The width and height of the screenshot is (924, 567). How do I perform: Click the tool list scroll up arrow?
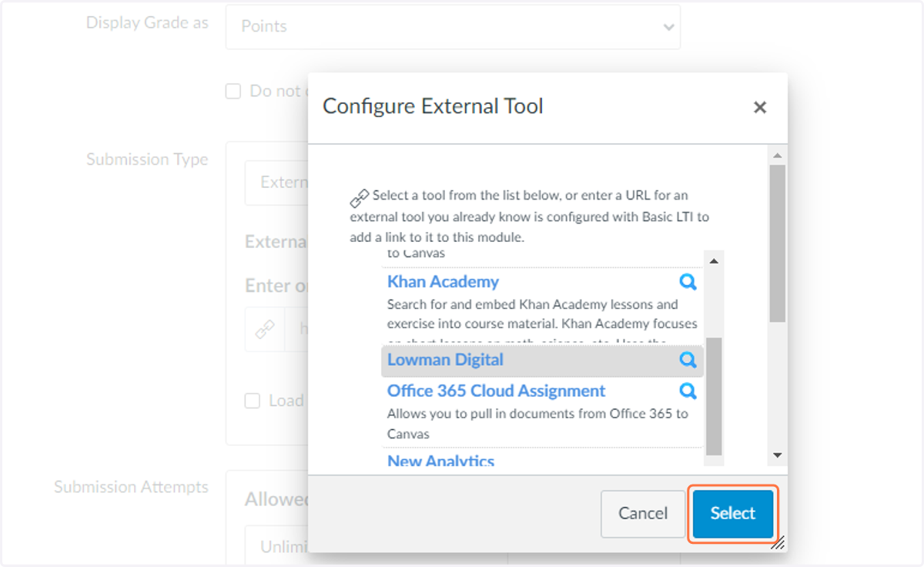click(x=713, y=261)
